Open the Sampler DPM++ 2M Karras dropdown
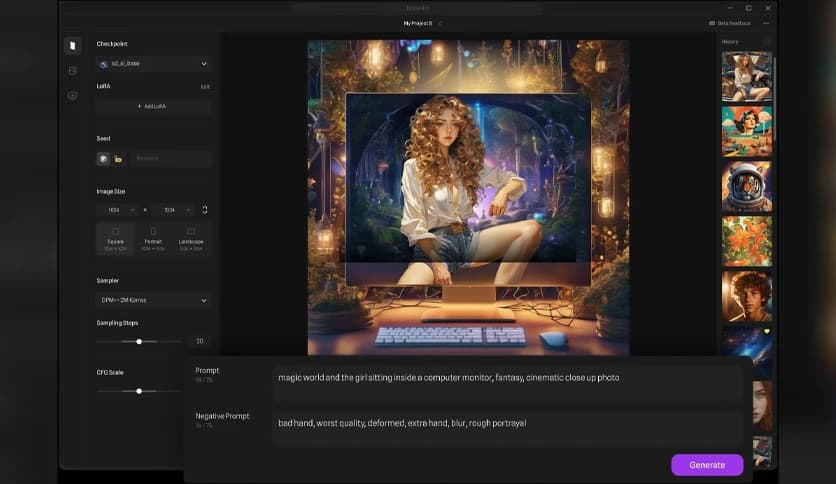Viewport: 836px width, 484px height. [153, 300]
